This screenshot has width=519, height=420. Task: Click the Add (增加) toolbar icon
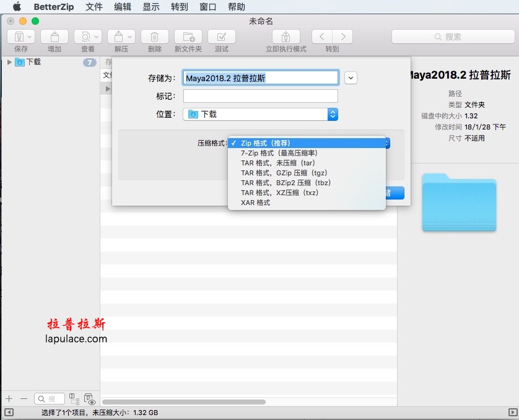click(x=55, y=37)
